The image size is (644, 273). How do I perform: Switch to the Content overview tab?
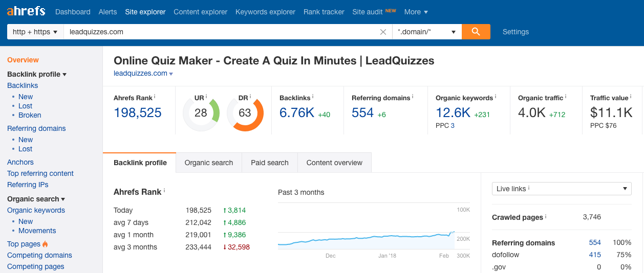(x=334, y=163)
